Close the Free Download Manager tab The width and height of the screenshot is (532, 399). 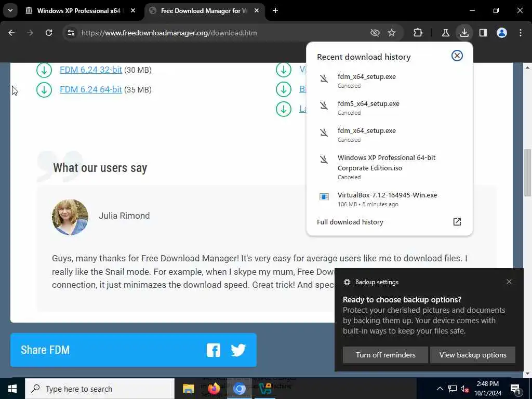click(257, 10)
